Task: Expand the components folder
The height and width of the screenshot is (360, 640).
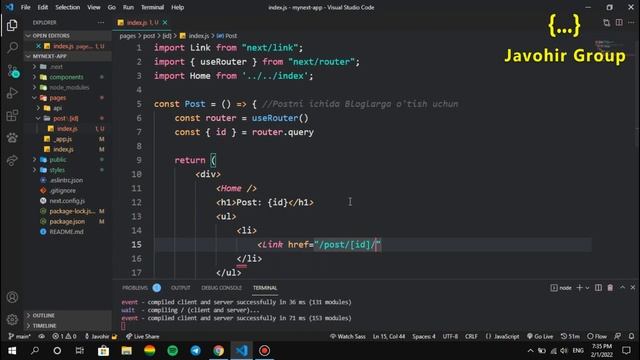Action: (x=67, y=77)
